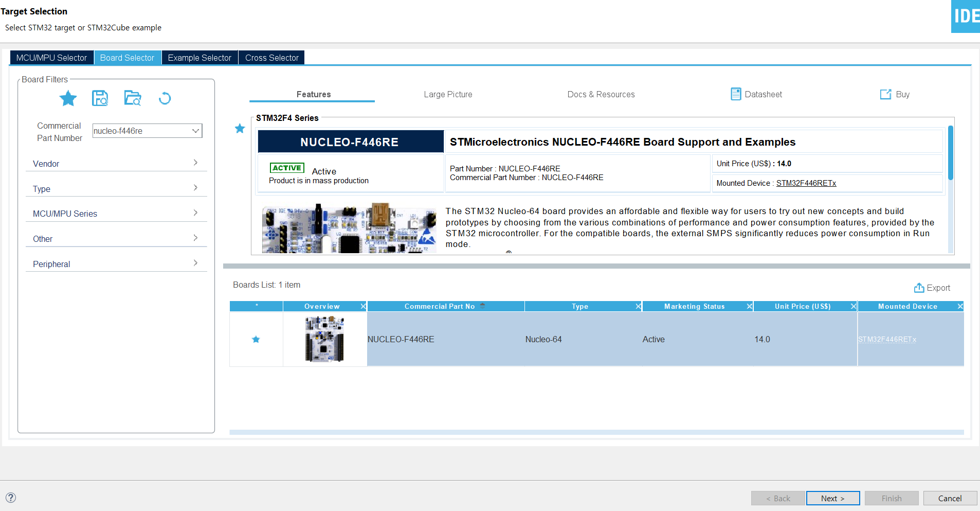Click the details panel vertical scrollbar
980x511 pixels.
point(951,153)
